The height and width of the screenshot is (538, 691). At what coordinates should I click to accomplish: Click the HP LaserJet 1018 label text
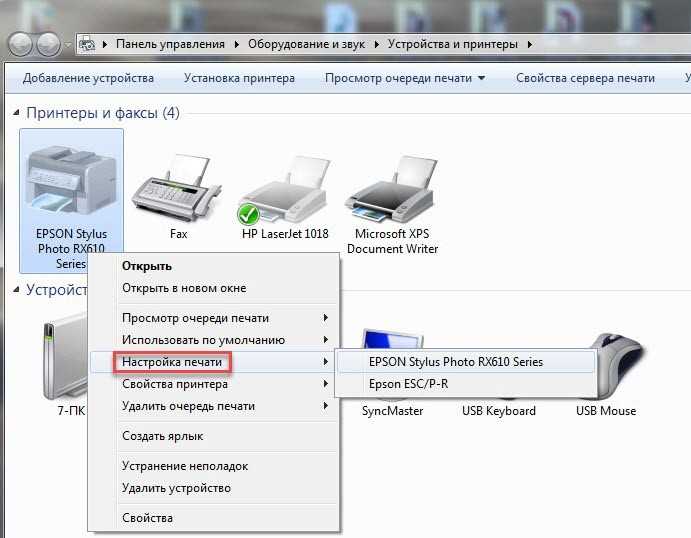[285, 234]
